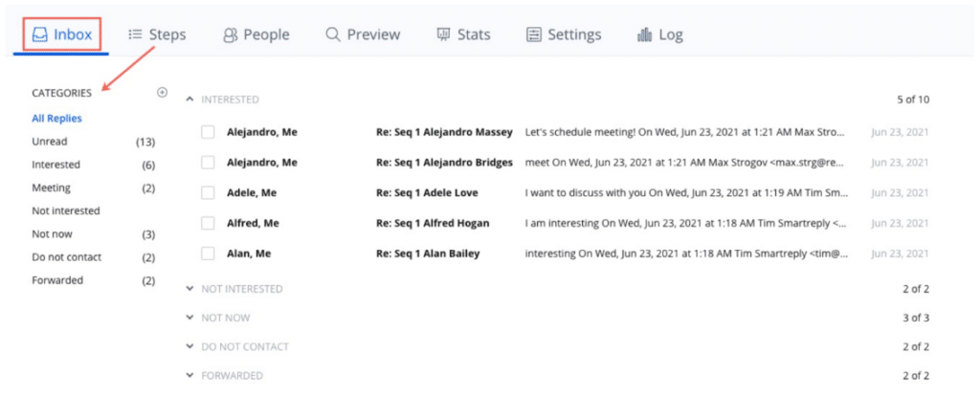Select the Adele Love reply checkbox
Image resolution: width=980 pixels, height=419 pixels.
[208, 192]
